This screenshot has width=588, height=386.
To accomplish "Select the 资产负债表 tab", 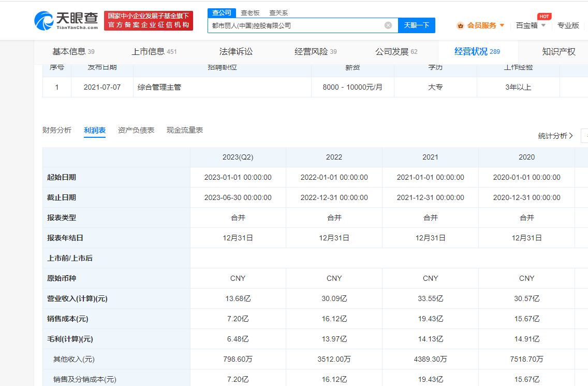I will click(x=136, y=130).
